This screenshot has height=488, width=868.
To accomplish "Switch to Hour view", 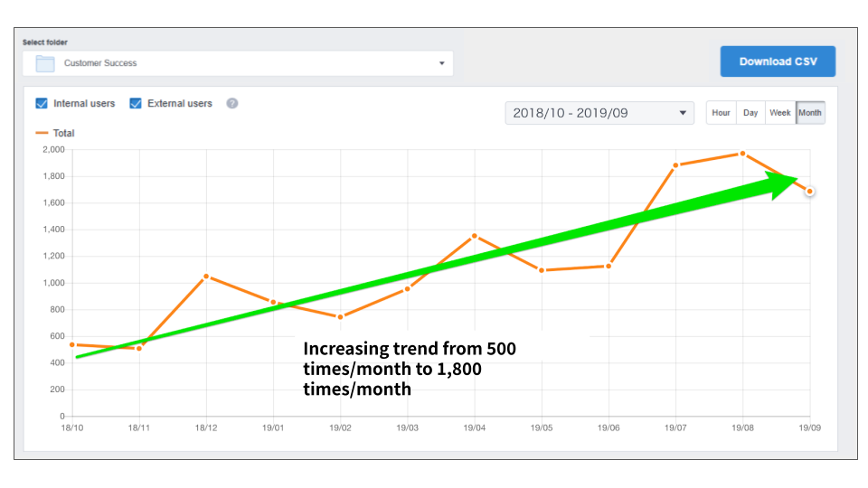I will click(721, 113).
